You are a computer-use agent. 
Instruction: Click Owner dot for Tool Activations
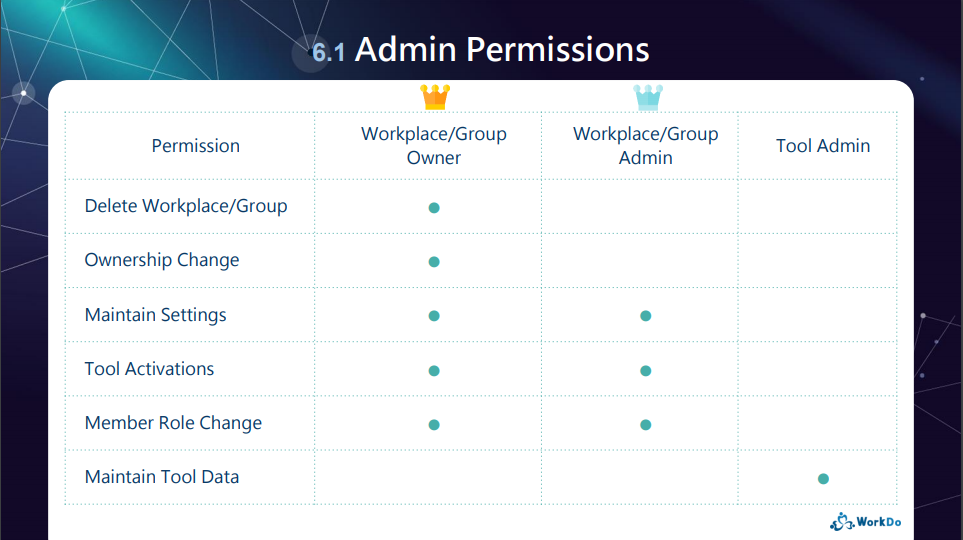click(434, 370)
